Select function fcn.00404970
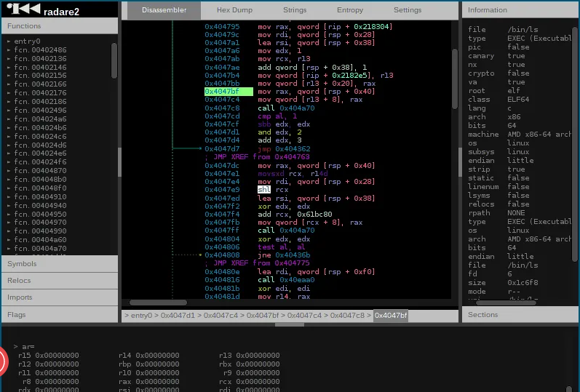Image resolution: width=580 pixels, height=392 pixels. (40, 223)
